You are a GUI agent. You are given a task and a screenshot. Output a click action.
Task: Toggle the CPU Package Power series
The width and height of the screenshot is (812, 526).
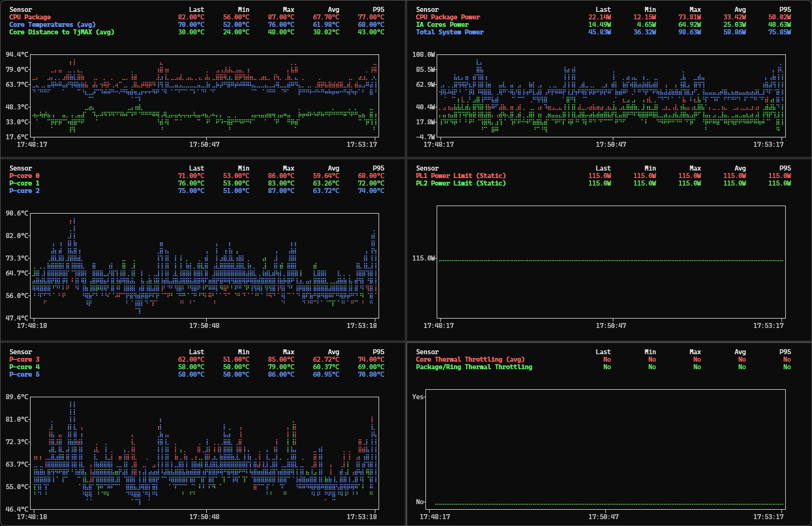pos(448,17)
